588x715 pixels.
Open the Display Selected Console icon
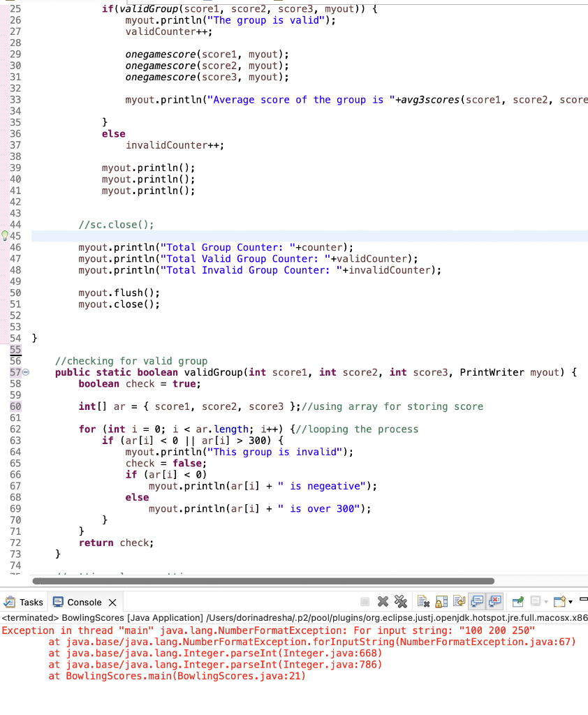[x=535, y=601]
